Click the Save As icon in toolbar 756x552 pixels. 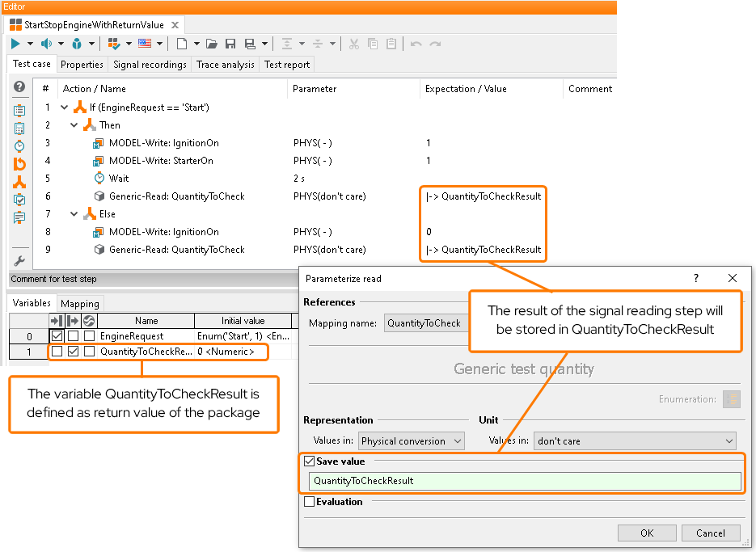point(250,44)
